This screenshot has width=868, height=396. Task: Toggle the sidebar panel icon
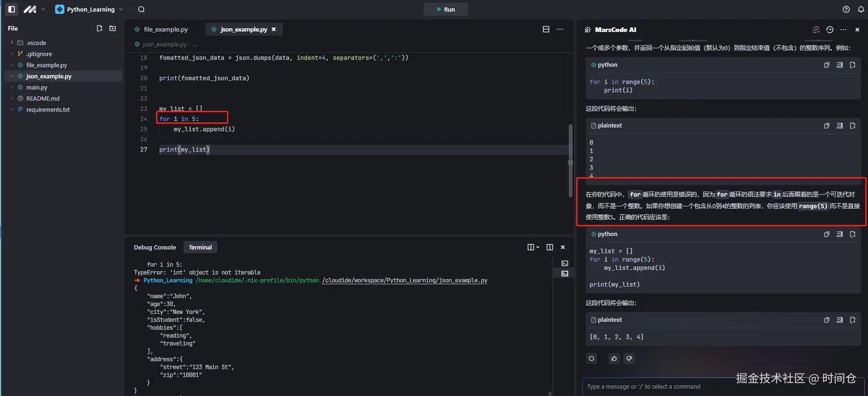coord(12,9)
